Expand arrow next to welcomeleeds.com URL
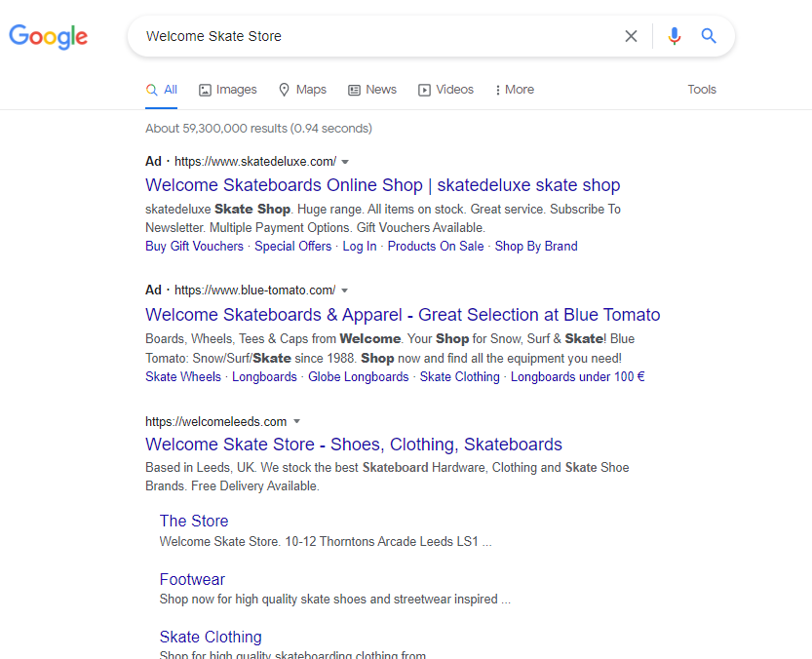This screenshot has width=812, height=659. click(x=296, y=421)
